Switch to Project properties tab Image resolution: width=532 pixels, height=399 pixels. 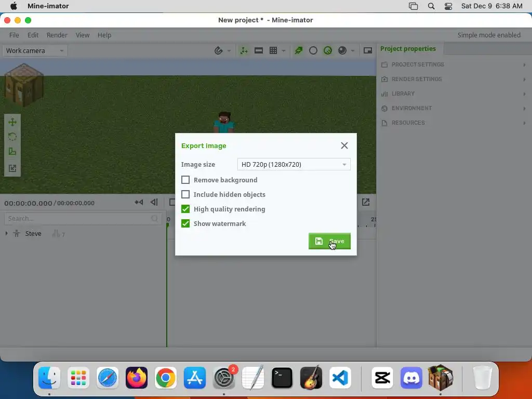pyautogui.click(x=408, y=48)
